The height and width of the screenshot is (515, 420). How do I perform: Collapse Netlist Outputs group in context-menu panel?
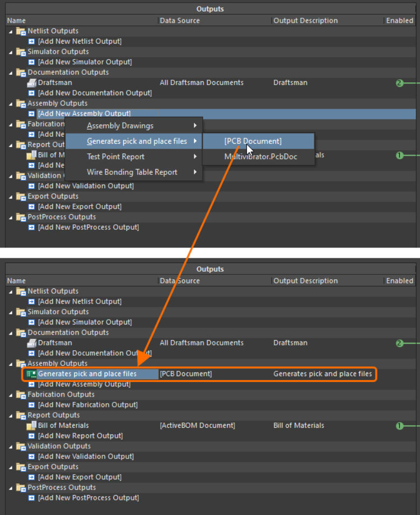(x=11, y=31)
